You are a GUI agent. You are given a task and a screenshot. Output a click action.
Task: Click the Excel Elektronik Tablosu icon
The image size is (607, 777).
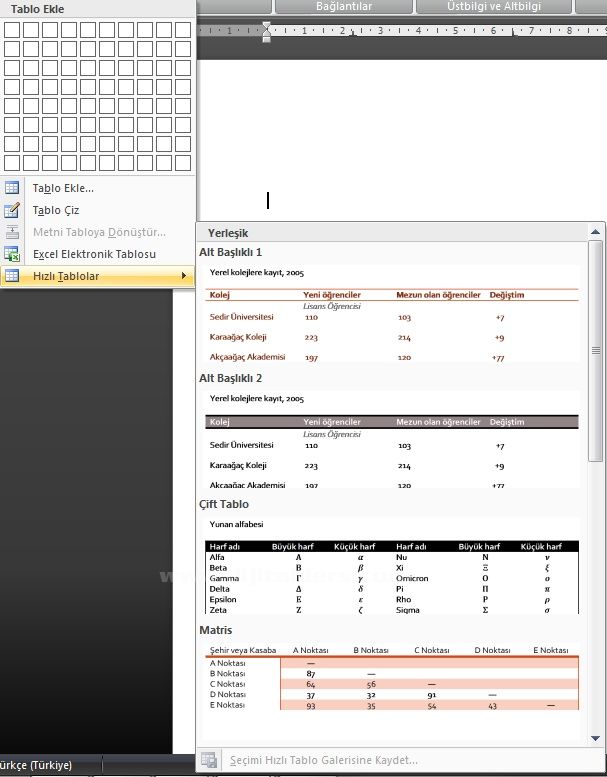12,254
